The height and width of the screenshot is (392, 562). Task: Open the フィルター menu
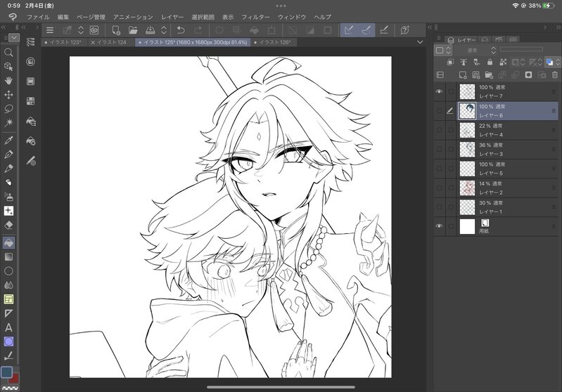(x=255, y=17)
